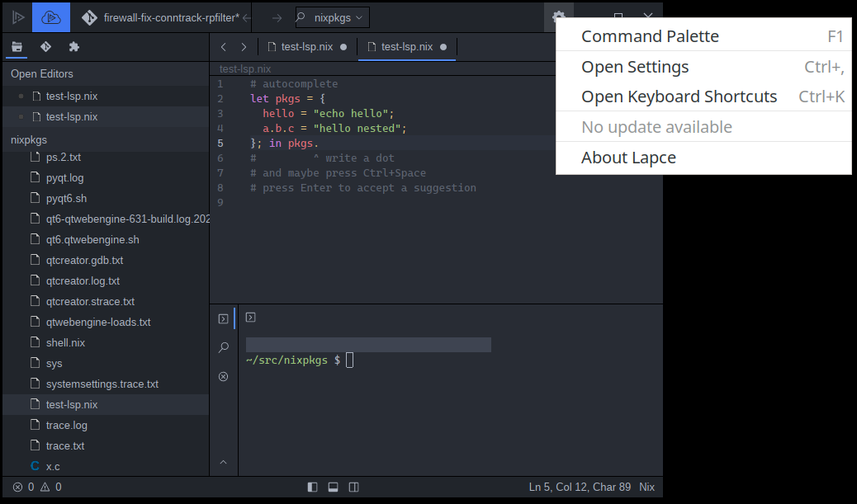
Task: Click the remote connection cloud icon in the titlebar
Action: coord(50,16)
